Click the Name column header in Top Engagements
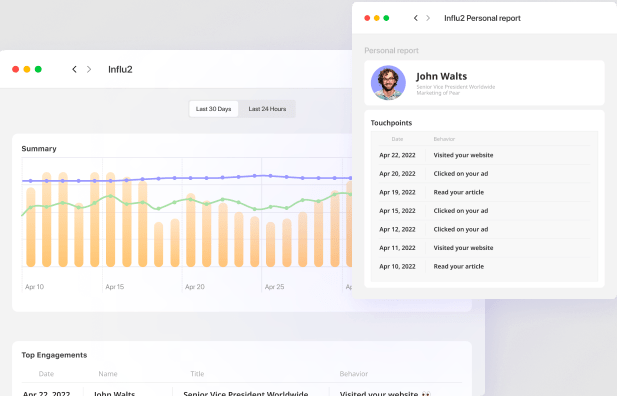Screen dimensions: 617x396 pyautogui.click(x=108, y=374)
